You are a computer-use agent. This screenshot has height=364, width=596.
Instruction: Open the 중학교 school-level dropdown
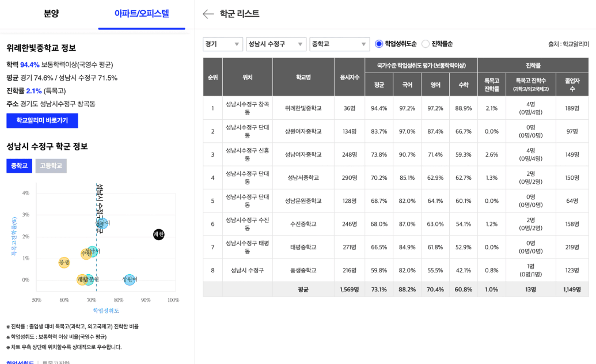[x=339, y=44]
